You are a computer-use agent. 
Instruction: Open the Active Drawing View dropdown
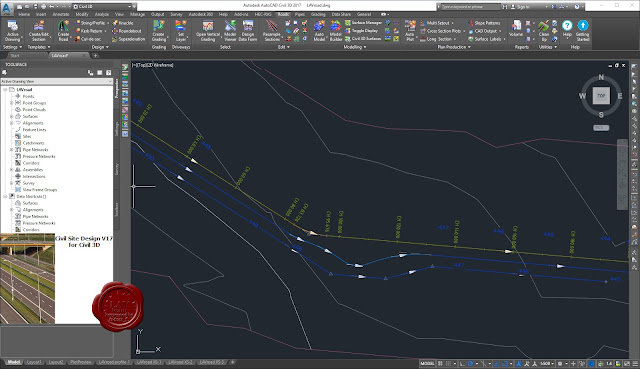coord(57,81)
